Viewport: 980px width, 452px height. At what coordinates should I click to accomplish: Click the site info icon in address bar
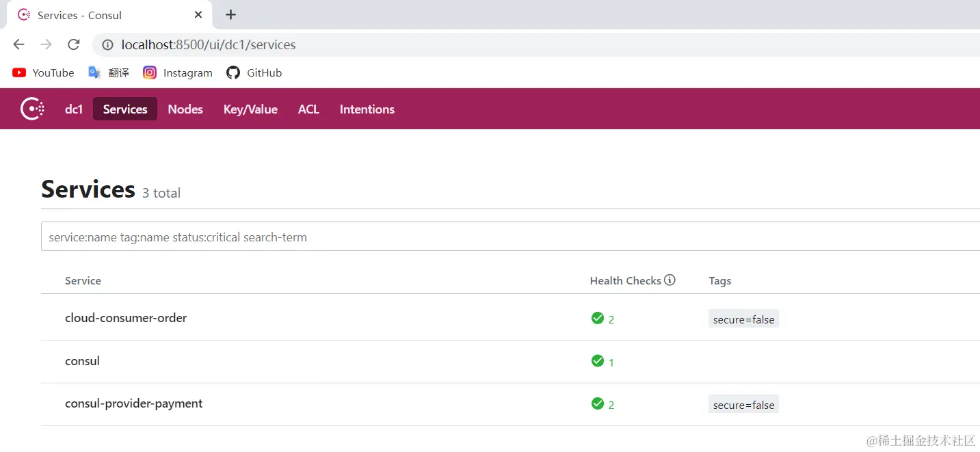[107, 45]
